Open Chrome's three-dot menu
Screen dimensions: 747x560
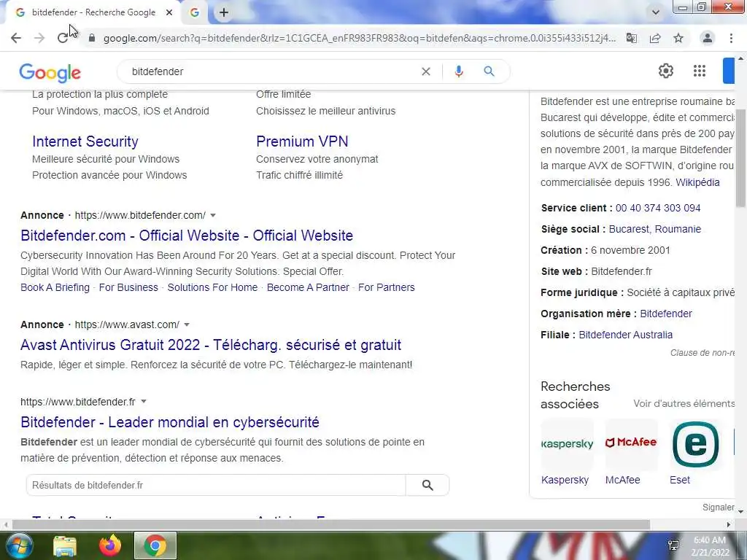731,38
